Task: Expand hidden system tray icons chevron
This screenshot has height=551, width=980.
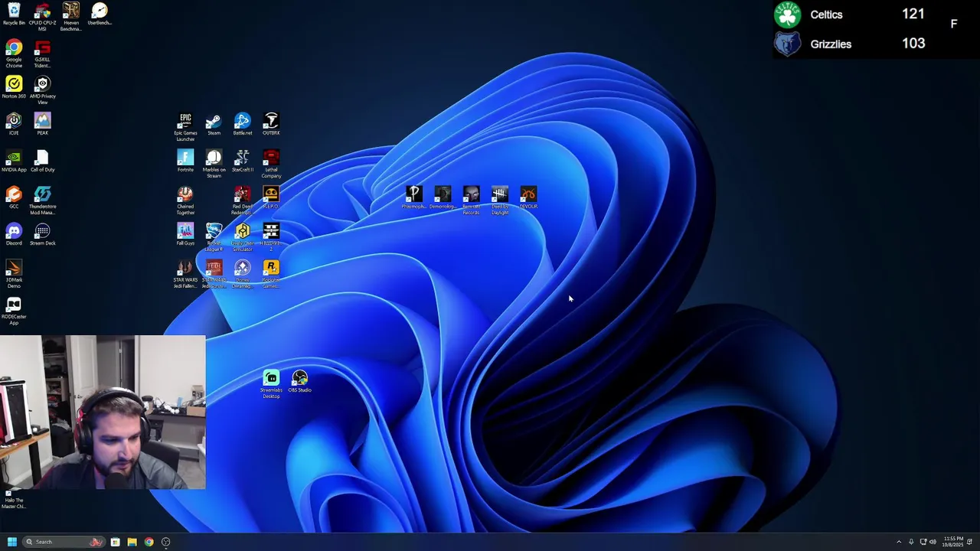Action: pos(899,542)
